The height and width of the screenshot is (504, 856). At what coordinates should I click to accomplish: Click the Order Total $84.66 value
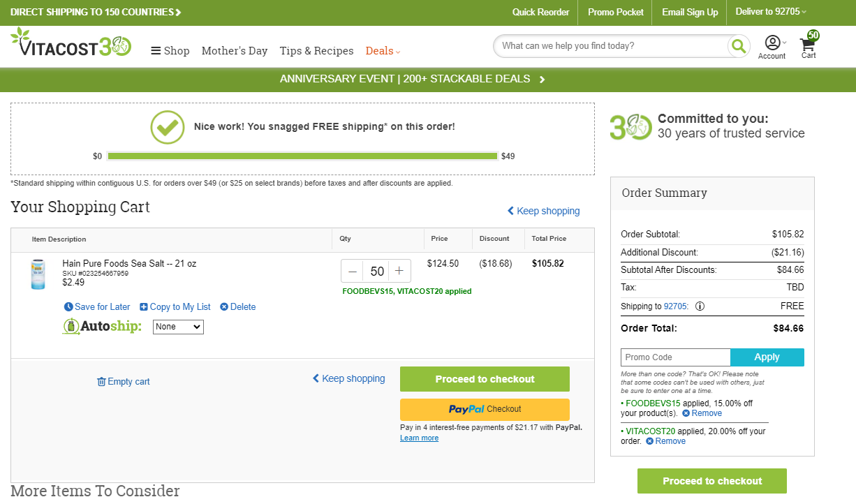[x=788, y=328]
